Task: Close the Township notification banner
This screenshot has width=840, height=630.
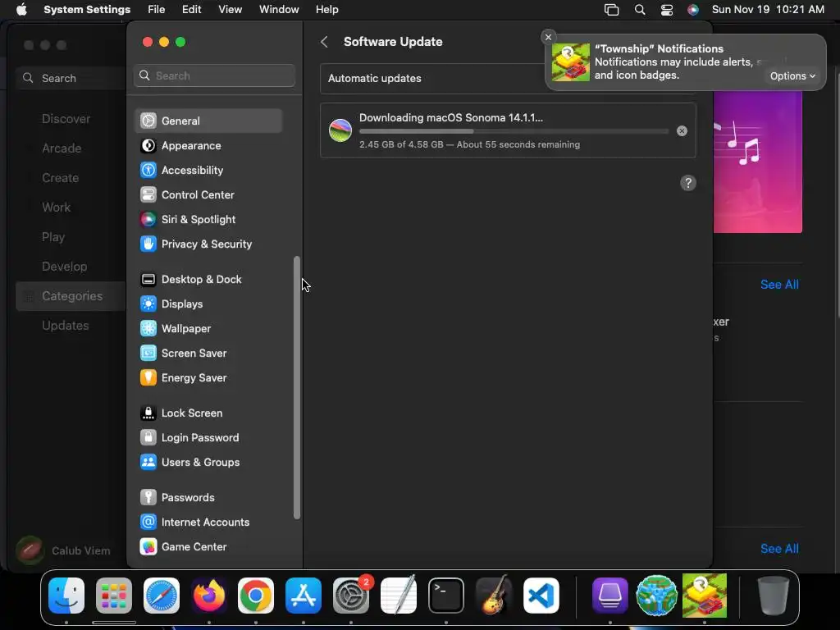Action: click(548, 37)
